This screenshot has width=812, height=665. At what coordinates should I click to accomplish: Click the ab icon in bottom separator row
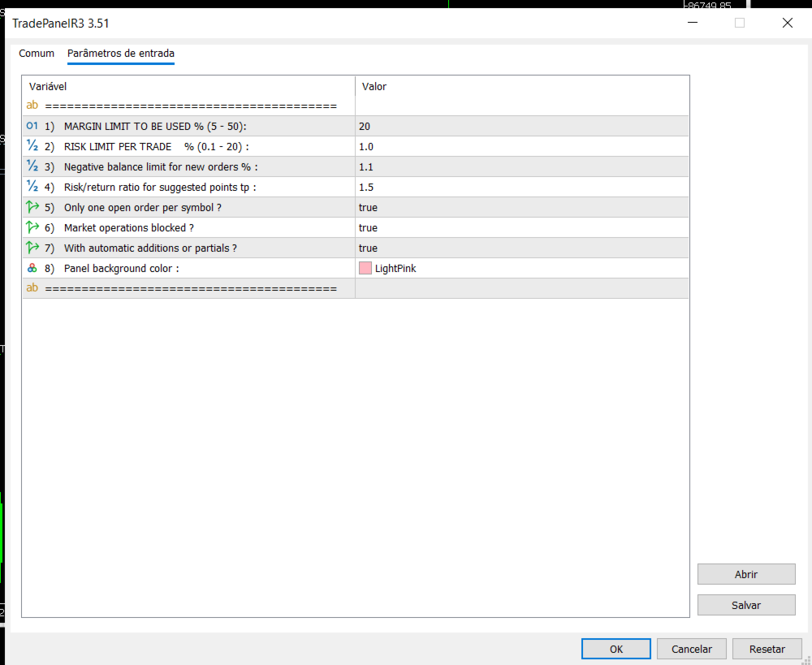32,288
